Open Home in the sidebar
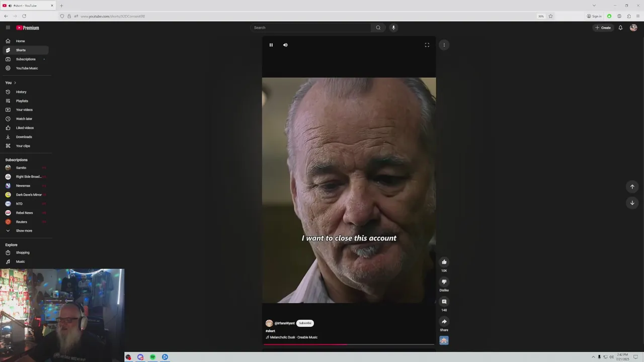The height and width of the screenshot is (362, 644). (x=25, y=41)
